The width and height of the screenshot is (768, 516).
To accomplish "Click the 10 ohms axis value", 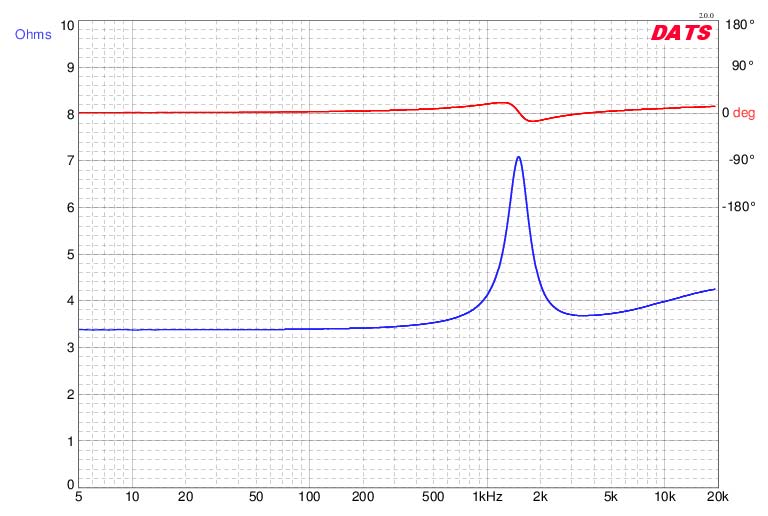I will (x=67, y=25).
